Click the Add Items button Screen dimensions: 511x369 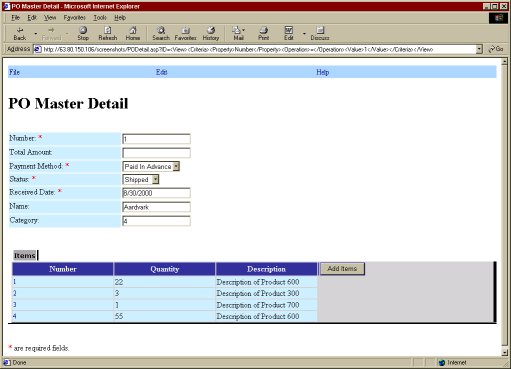(342, 269)
